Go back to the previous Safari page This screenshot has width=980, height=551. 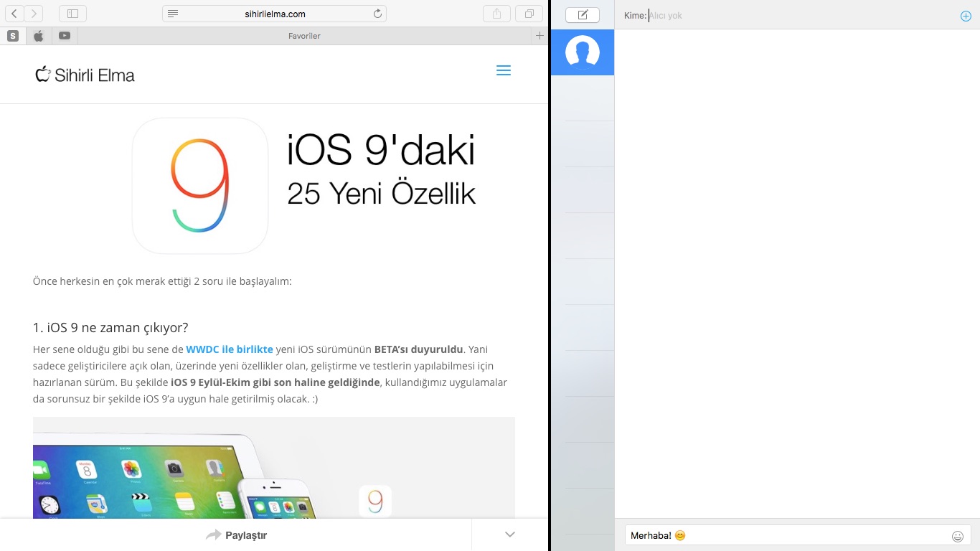point(14,14)
